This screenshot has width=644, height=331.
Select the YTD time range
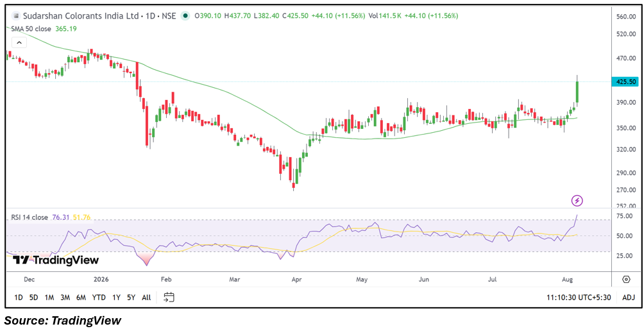[99, 298]
